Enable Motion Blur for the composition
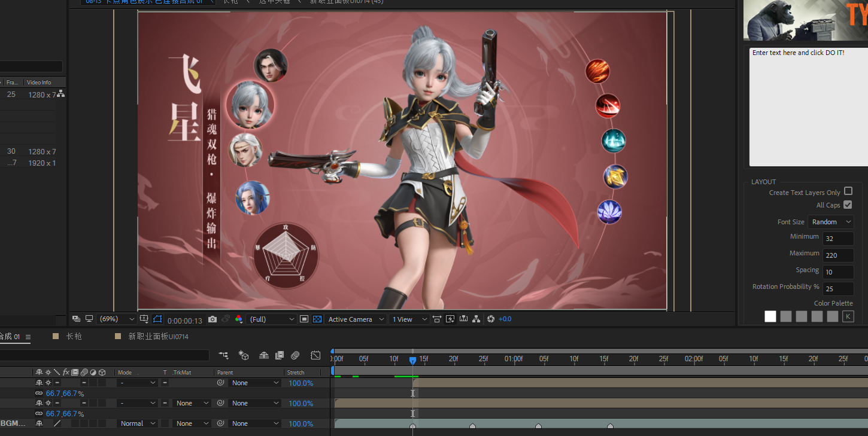Screen dimensions: 868x436 [x=295, y=355]
